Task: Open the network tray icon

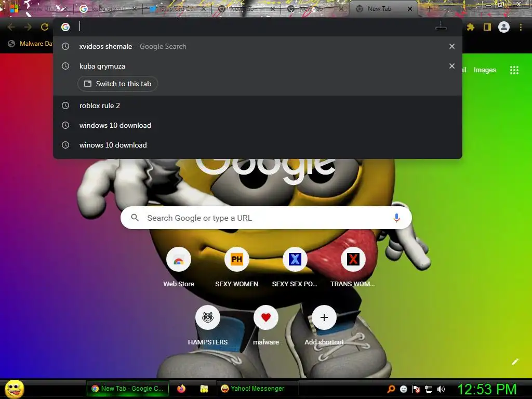Action: click(x=429, y=389)
